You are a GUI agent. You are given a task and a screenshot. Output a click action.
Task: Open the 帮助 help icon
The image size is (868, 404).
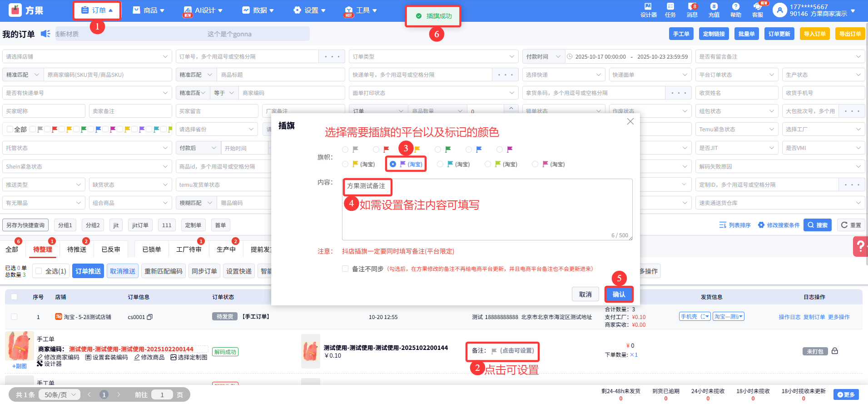735,6
